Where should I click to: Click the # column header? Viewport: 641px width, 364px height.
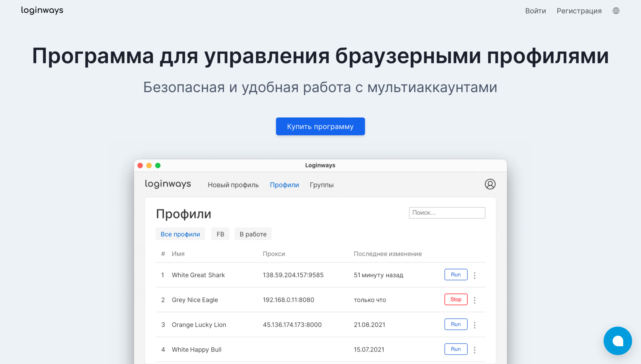[163, 254]
